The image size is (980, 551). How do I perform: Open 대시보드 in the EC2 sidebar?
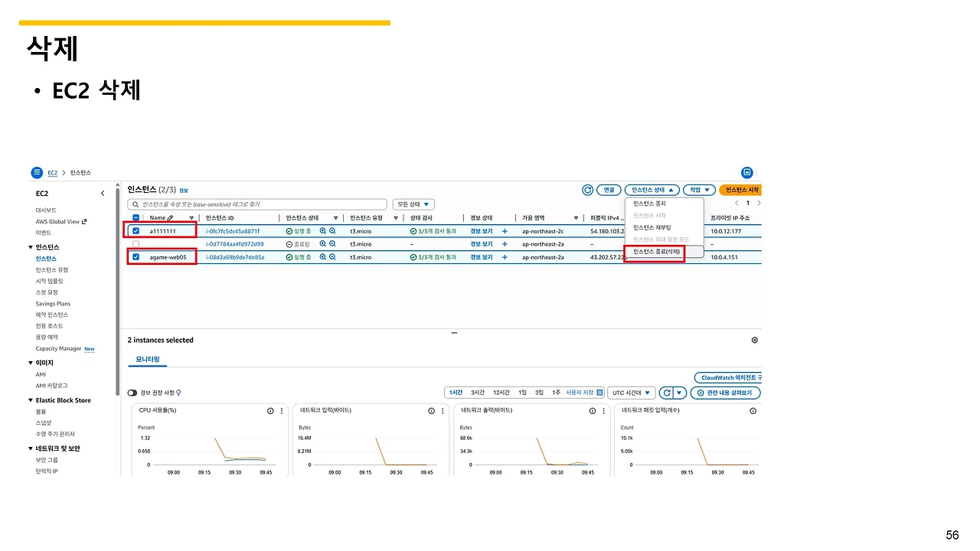(x=45, y=210)
